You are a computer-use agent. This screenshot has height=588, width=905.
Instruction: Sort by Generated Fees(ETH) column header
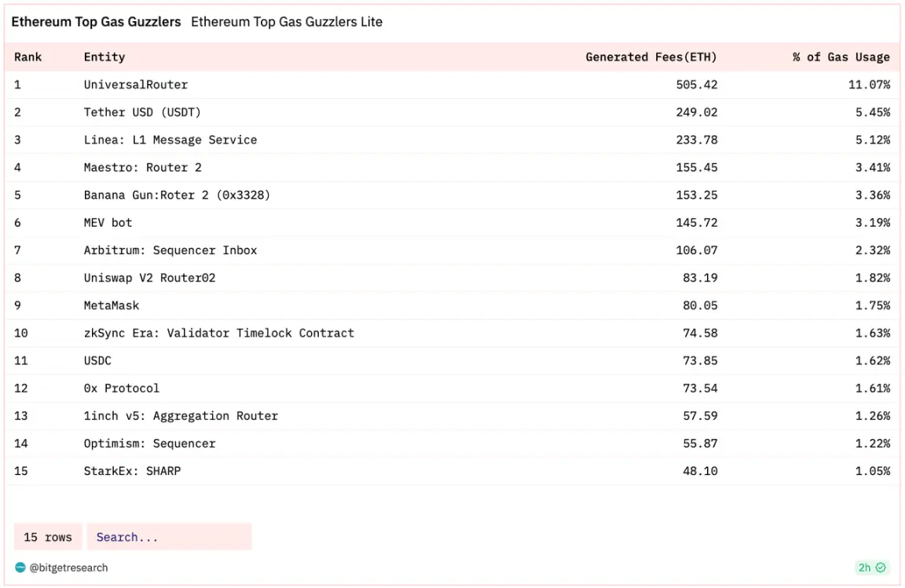coord(651,57)
